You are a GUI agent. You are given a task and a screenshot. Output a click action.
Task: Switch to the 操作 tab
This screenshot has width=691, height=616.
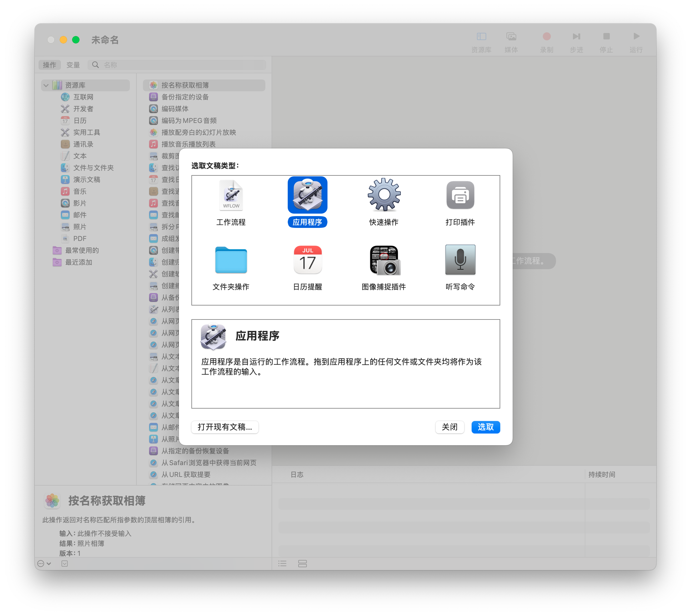pyautogui.click(x=49, y=65)
